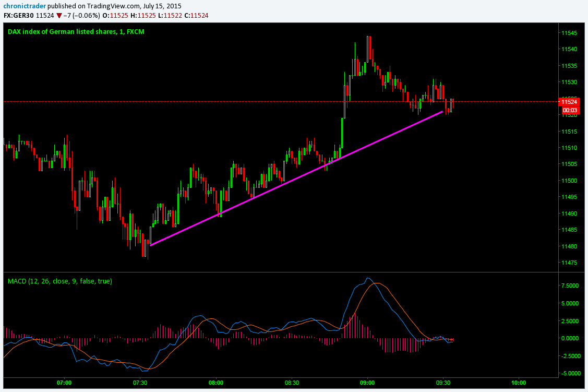Viewport: 588px width, 392px height.
Task: Click the -5.0000 MACD scale label
Action: [569, 374]
